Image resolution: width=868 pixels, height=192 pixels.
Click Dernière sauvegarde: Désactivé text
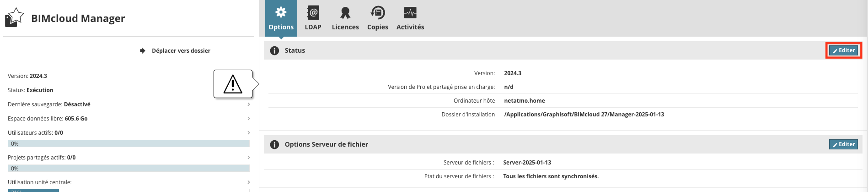tap(49, 104)
